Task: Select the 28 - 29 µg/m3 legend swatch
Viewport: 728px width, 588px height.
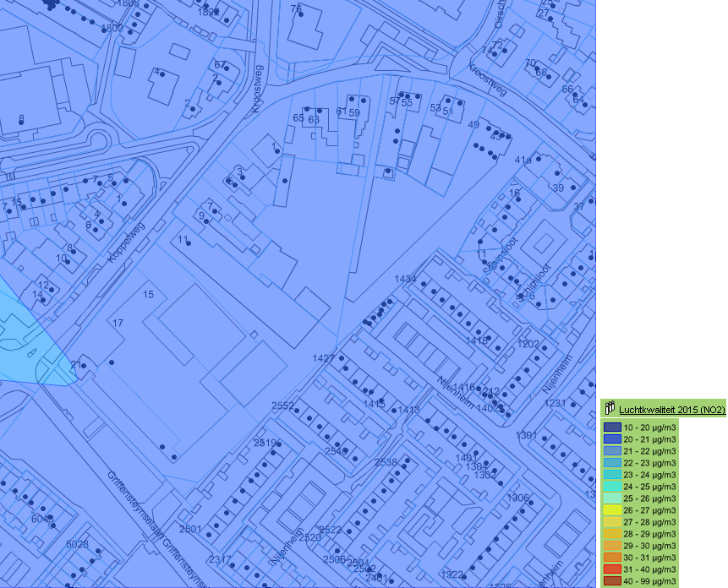Action: click(611, 534)
